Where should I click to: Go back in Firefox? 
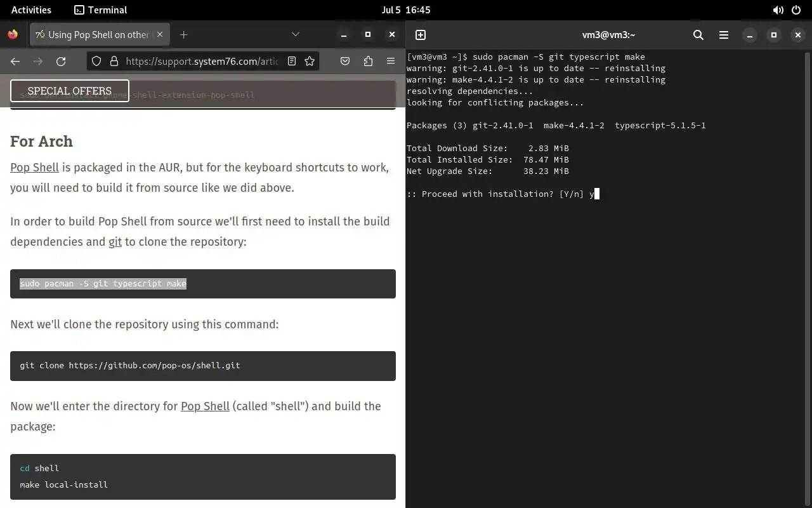(x=15, y=61)
